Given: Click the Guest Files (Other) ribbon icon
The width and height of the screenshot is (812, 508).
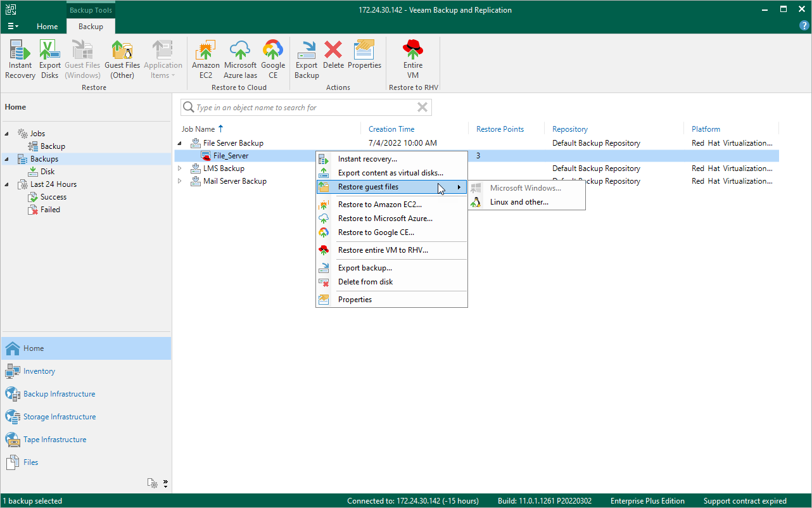Looking at the screenshot, I should click(122, 60).
